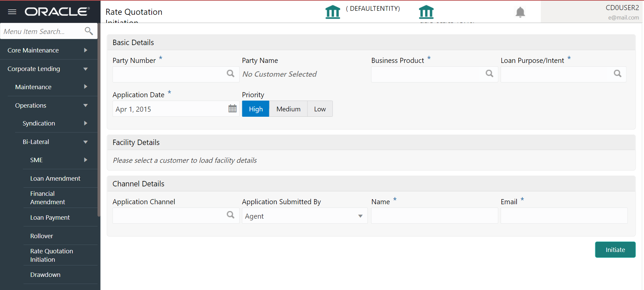Open Rate Quotation Initiation menu item
The width and height of the screenshot is (644, 290).
pyautogui.click(x=60, y=255)
